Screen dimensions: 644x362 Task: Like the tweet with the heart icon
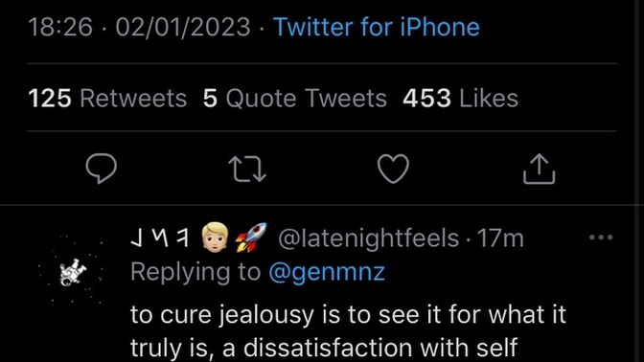click(x=393, y=169)
